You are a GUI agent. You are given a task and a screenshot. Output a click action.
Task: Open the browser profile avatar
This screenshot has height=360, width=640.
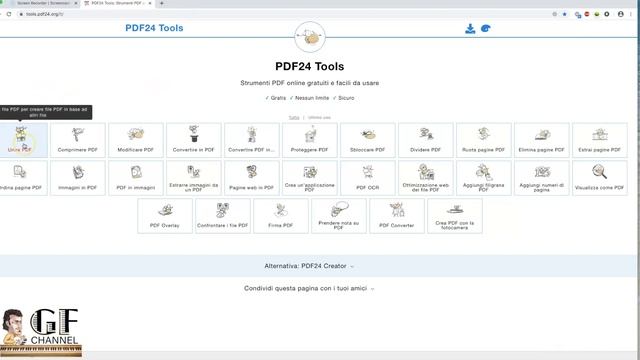pos(621,14)
